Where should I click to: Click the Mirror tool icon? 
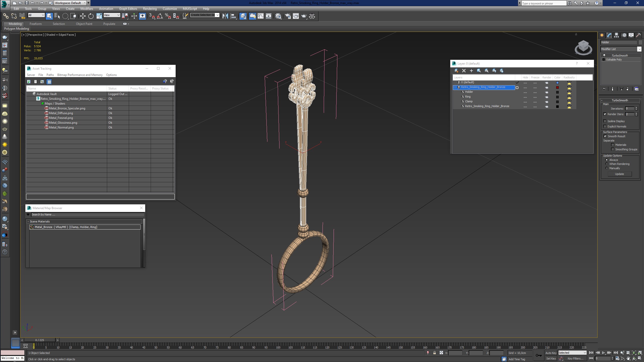[x=225, y=16]
